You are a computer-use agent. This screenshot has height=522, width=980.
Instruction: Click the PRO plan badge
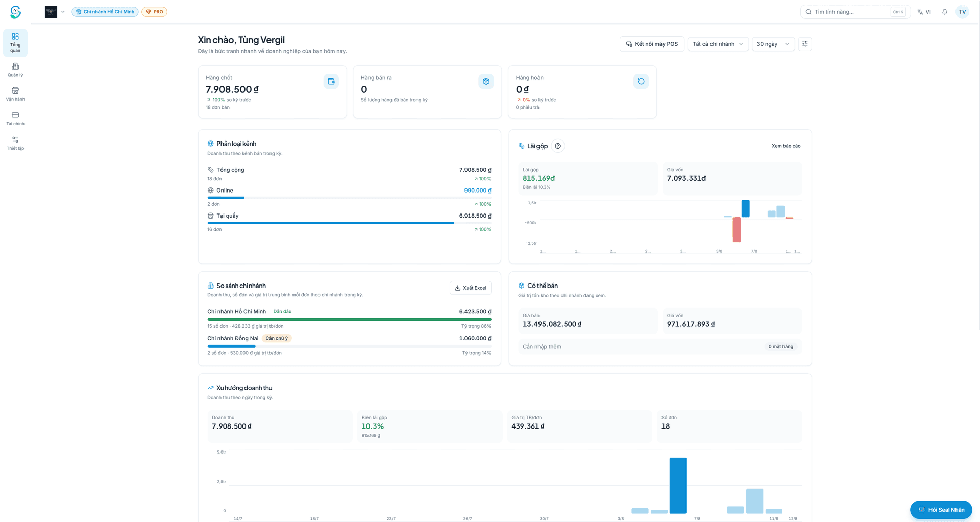pos(155,12)
